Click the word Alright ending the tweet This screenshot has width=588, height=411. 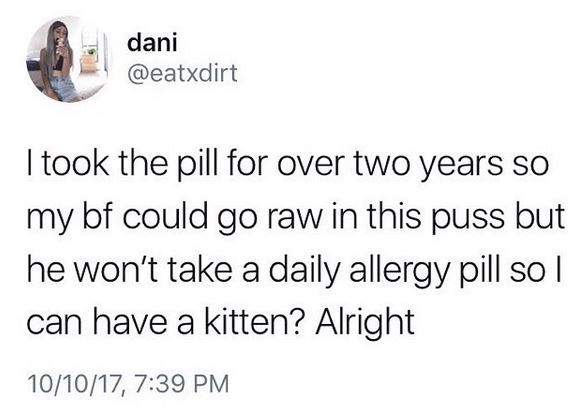pos(365,324)
